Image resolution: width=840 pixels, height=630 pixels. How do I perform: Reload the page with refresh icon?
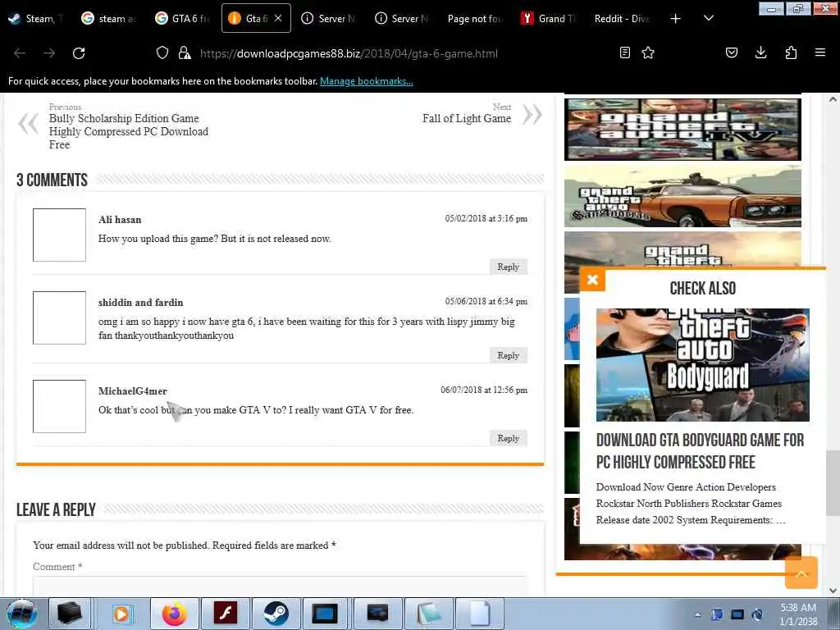pos(79,53)
